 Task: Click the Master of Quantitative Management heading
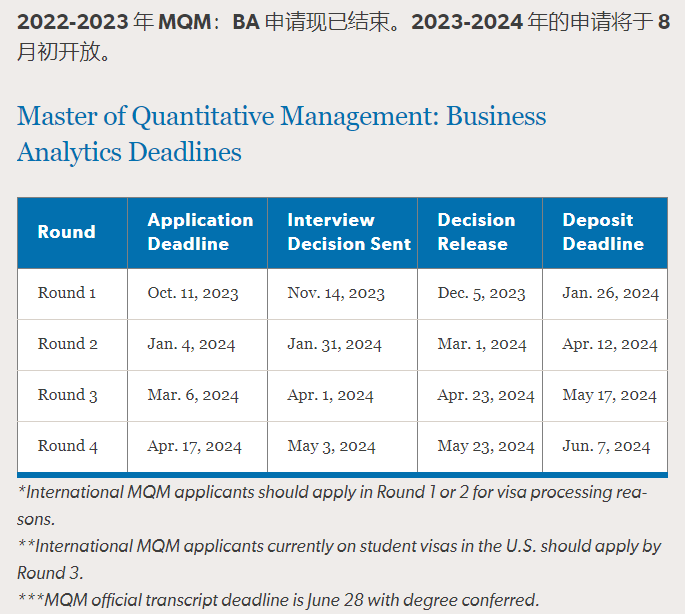click(281, 134)
